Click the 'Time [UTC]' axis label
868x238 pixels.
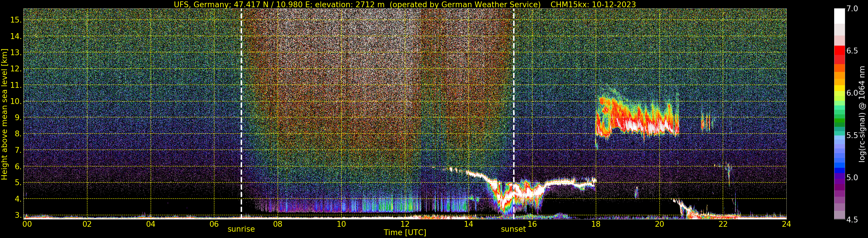click(x=405, y=233)
